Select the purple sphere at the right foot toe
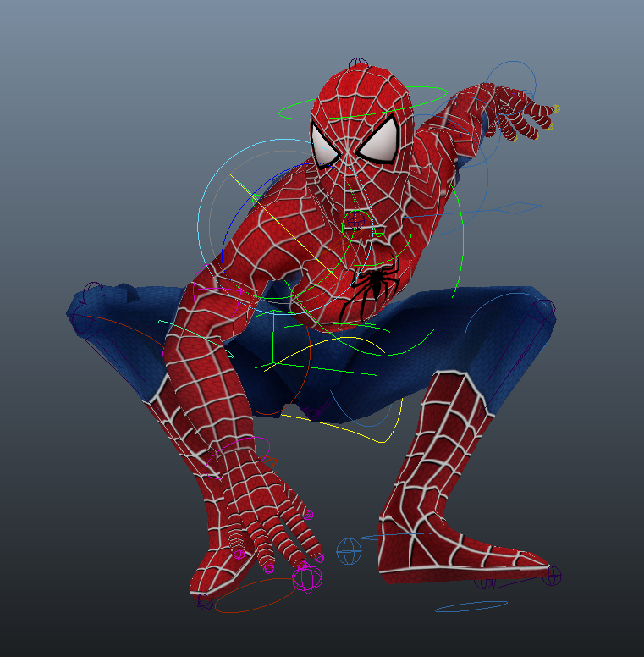The image size is (644, 657). 552,575
